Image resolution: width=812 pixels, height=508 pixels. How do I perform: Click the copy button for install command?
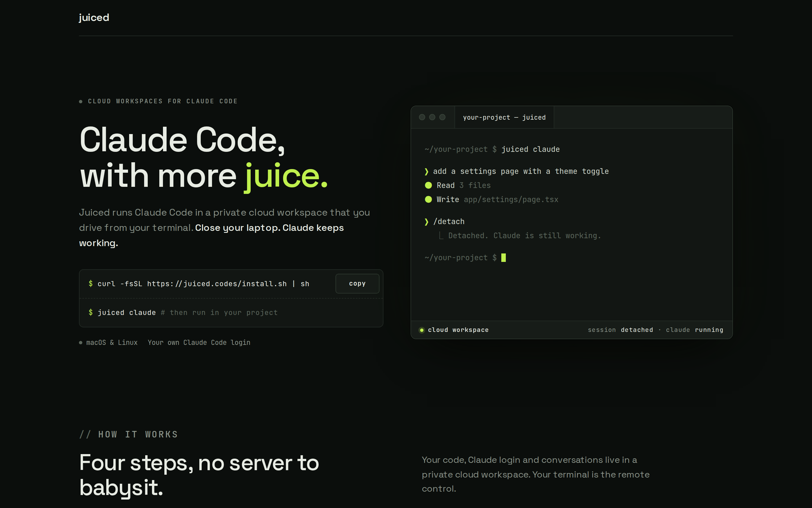(x=357, y=284)
